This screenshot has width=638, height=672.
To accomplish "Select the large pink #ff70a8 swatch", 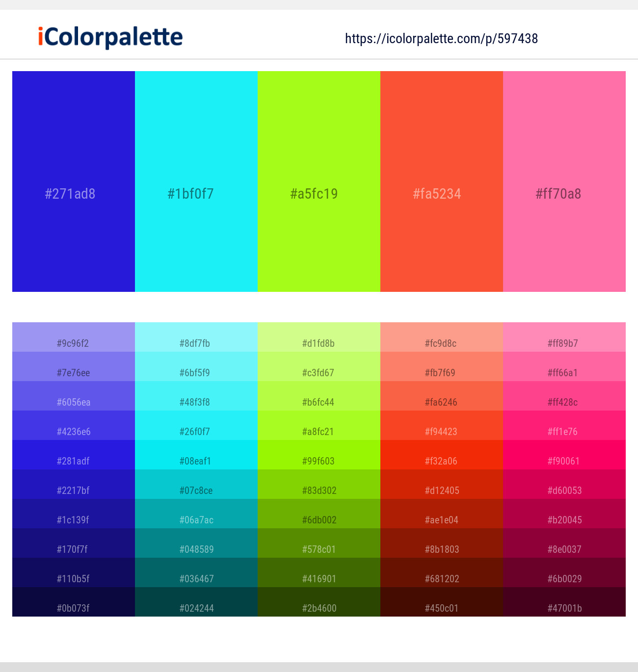I will (564, 181).
